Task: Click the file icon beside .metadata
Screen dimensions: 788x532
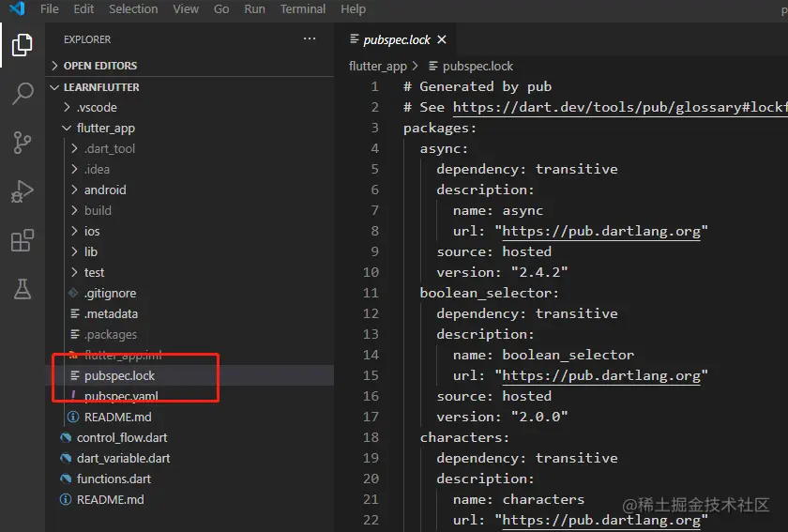Action: tap(75, 313)
